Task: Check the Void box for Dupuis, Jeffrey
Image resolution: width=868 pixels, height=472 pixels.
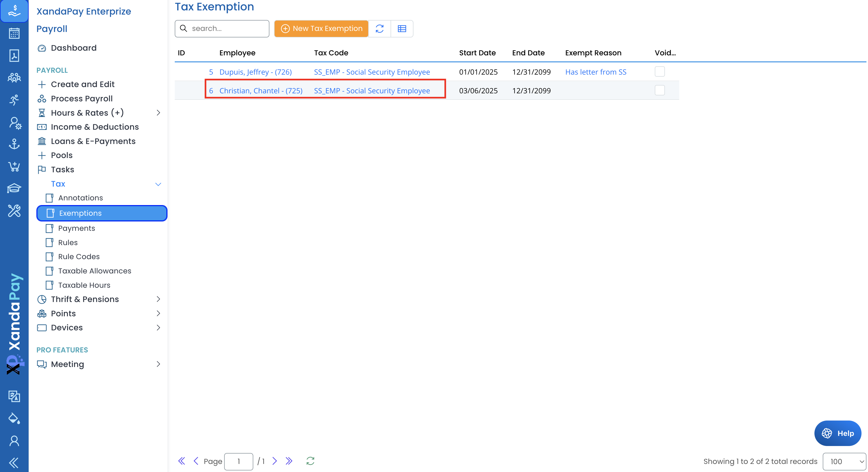Action: click(659, 72)
